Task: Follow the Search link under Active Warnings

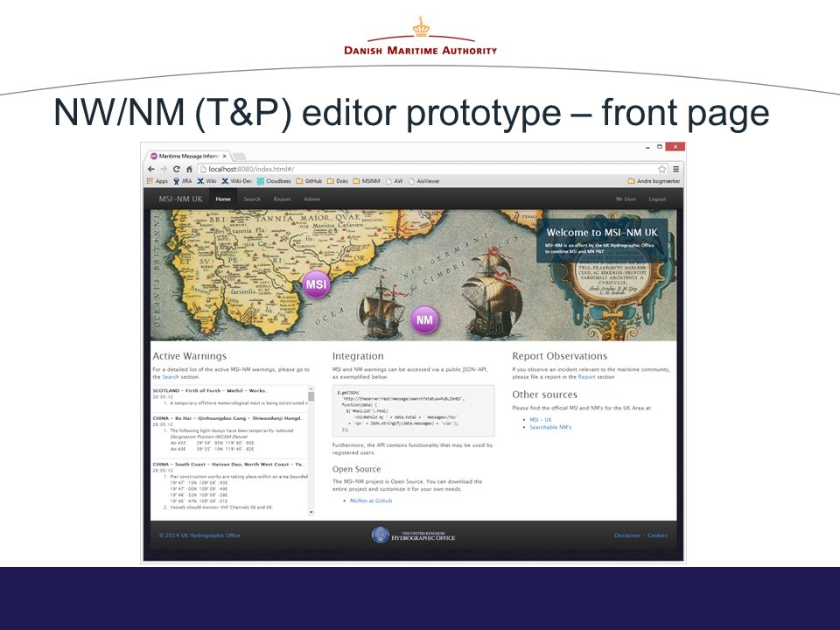Action: tap(171, 377)
